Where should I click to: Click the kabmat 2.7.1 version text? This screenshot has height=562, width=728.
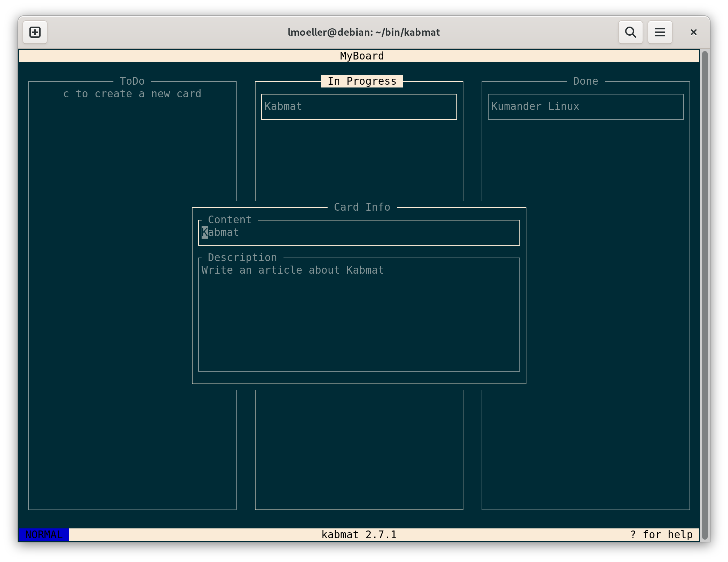359,535
